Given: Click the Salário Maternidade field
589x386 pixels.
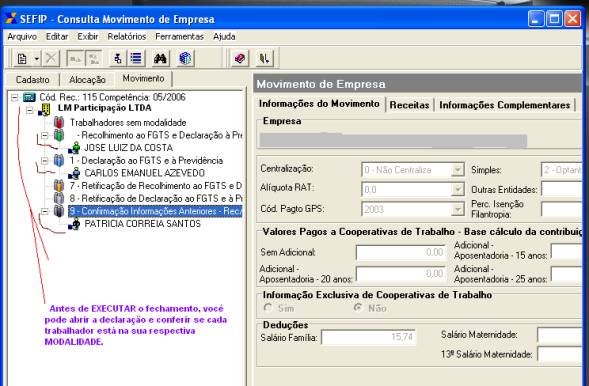Looking at the screenshot, I should click(x=559, y=335).
